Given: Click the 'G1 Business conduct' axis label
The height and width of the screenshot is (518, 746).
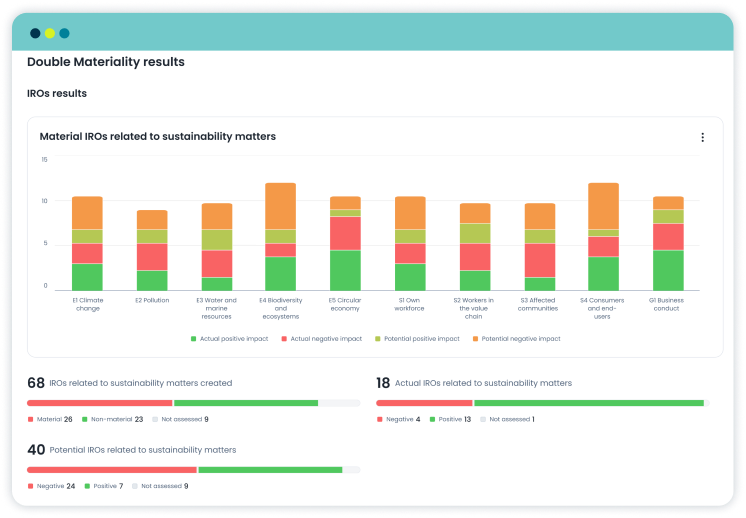Looking at the screenshot, I should tap(666, 304).
